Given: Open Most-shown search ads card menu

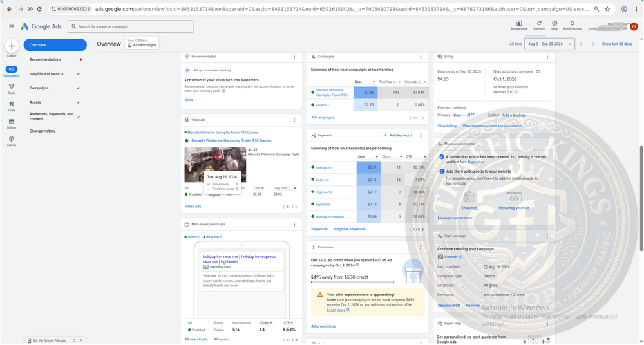Looking at the screenshot, I should coord(294,224).
